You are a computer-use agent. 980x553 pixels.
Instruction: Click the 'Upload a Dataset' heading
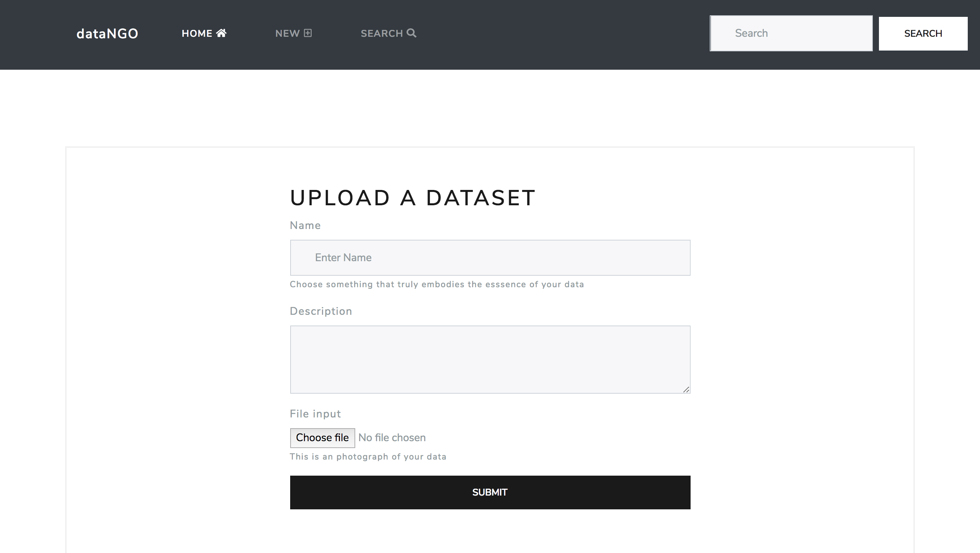(x=413, y=198)
